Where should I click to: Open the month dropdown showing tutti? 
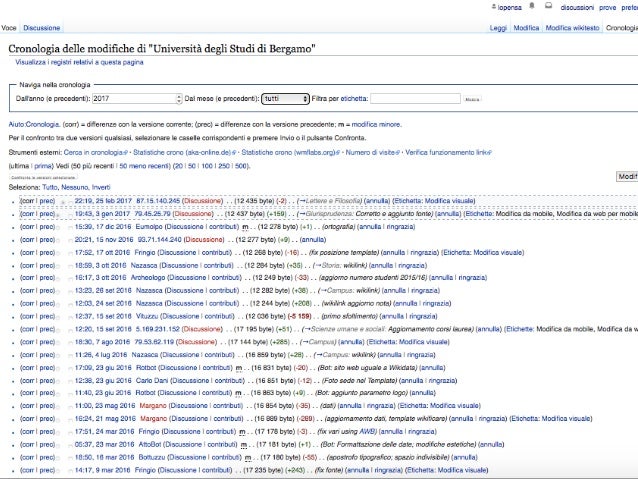click(x=285, y=99)
